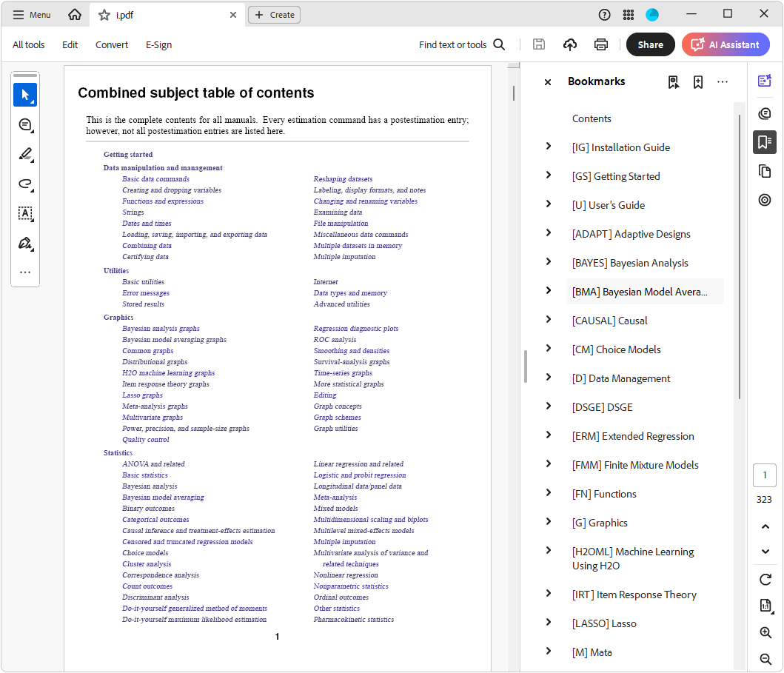The height and width of the screenshot is (673, 784).
Task: Rotate the page clockwise
Action: (765, 579)
